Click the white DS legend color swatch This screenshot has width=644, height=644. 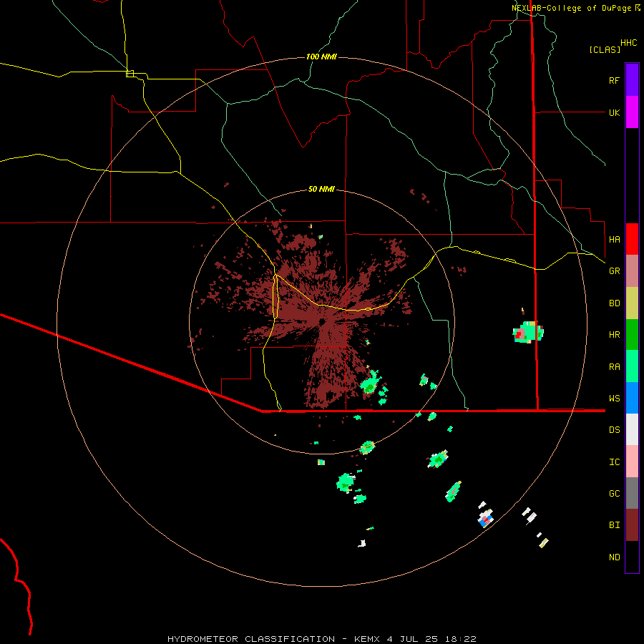pyautogui.click(x=632, y=429)
